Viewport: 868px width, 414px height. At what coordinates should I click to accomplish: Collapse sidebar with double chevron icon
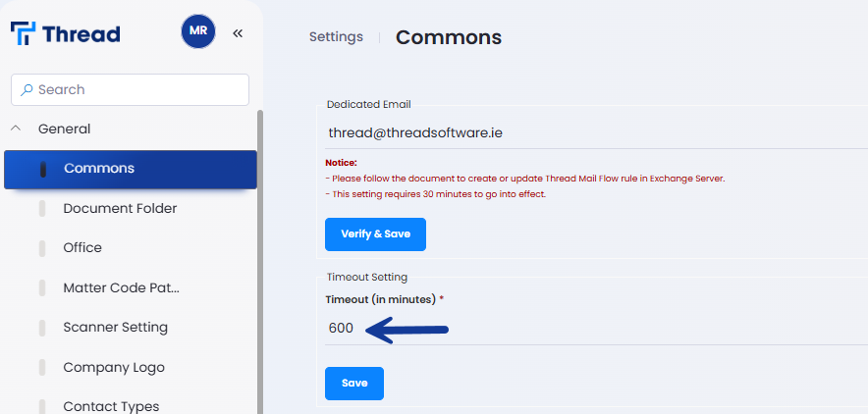tap(238, 33)
